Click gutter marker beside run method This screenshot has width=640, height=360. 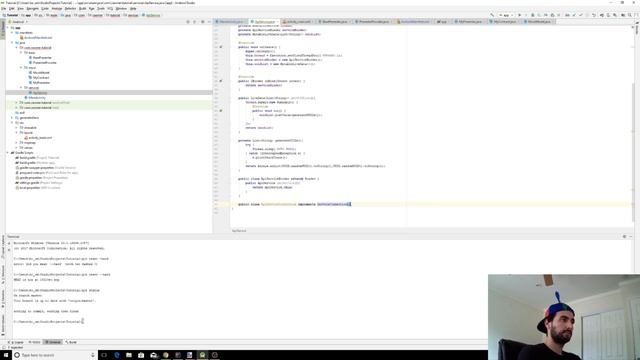click(x=221, y=111)
